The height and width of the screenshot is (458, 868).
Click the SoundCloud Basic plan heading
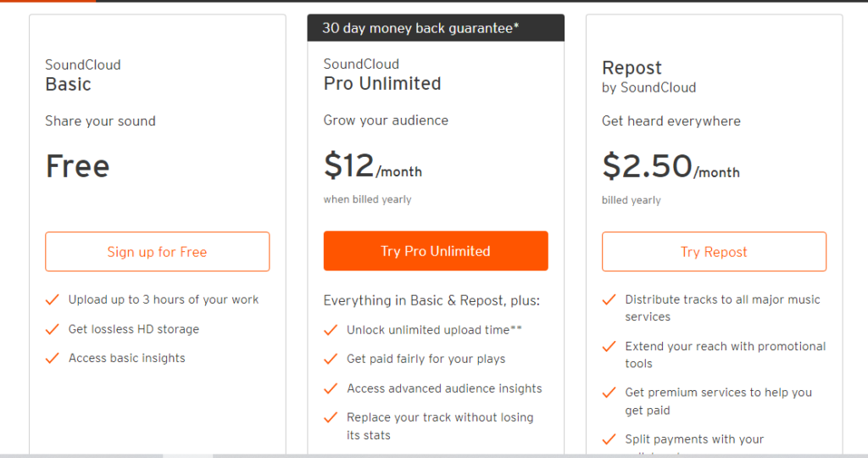pos(83,75)
